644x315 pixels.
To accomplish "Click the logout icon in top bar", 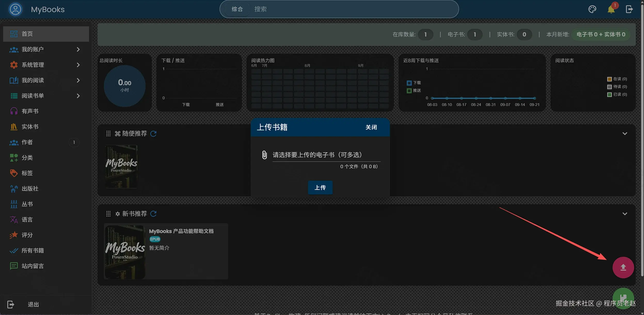I will tap(629, 9).
